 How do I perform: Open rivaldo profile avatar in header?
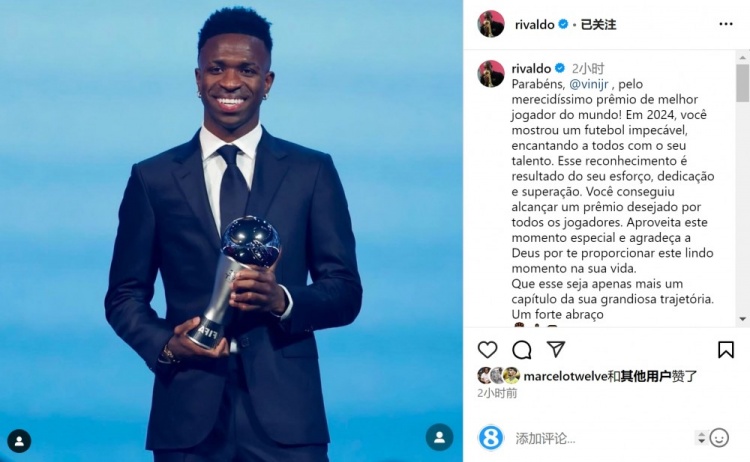[491, 24]
